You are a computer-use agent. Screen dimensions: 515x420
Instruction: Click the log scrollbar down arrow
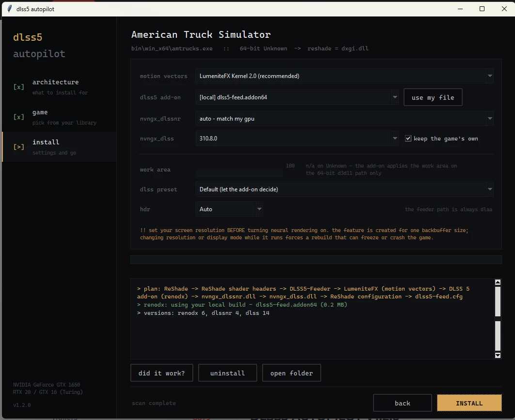point(498,355)
